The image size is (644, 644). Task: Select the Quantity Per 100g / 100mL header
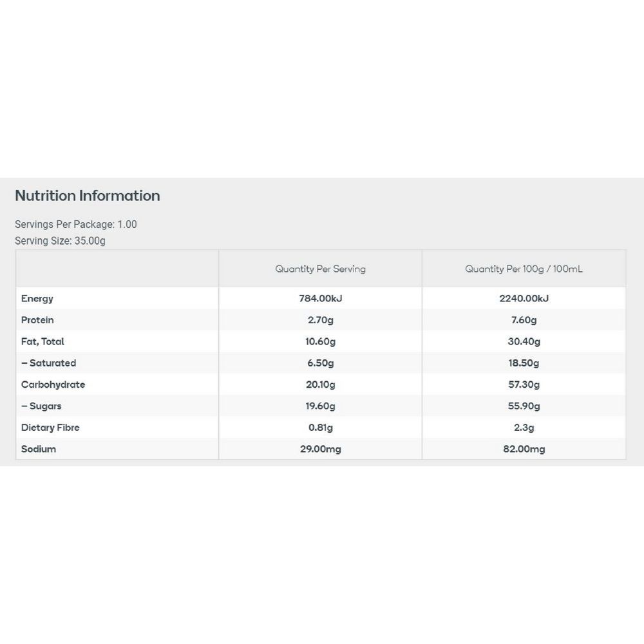pos(524,269)
